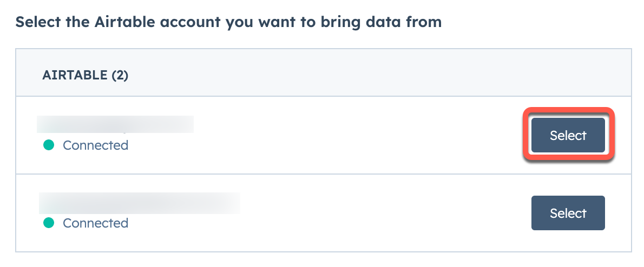Screen dimensions: 644x267
Task: Click the blurred name of the second account
Action: [139, 203]
